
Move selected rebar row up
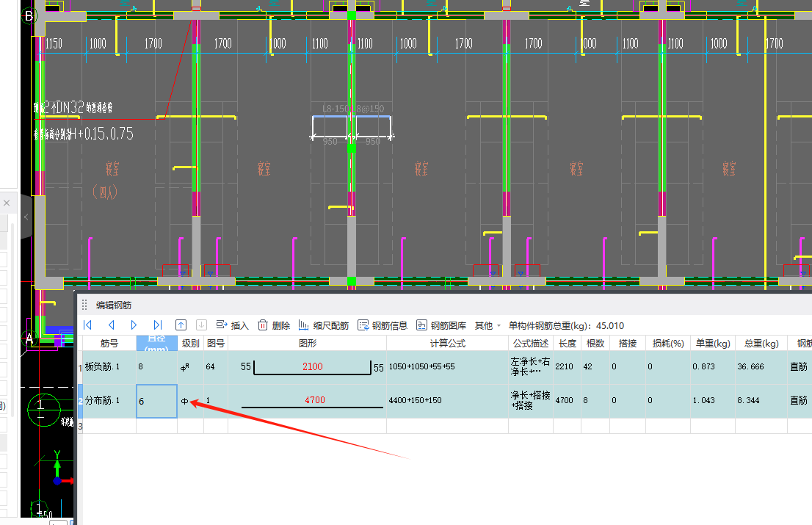(181, 325)
